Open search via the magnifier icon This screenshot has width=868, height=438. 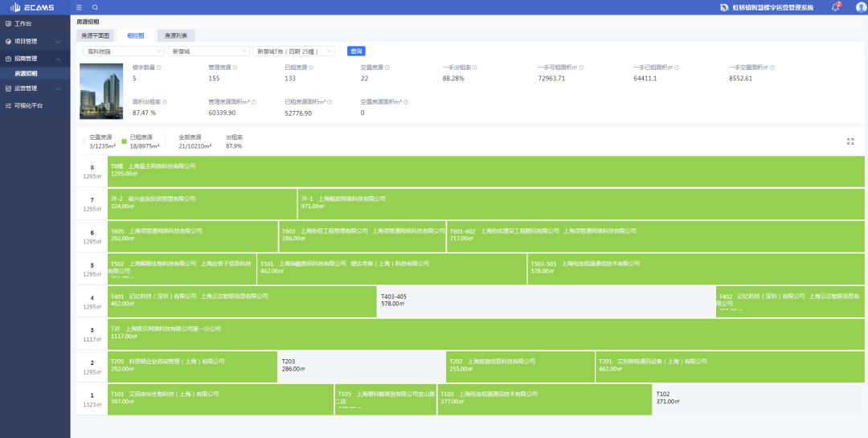[95, 7]
